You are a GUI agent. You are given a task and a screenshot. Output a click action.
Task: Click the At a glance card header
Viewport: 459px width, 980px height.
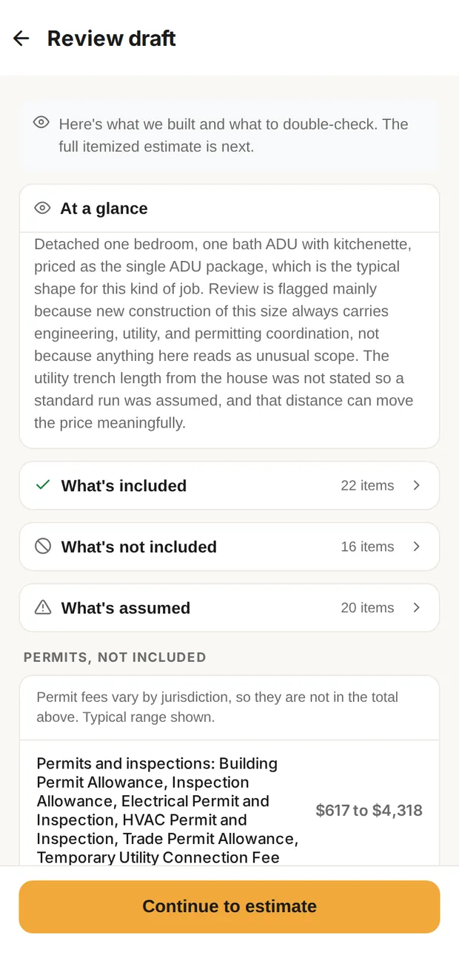[x=229, y=209]
